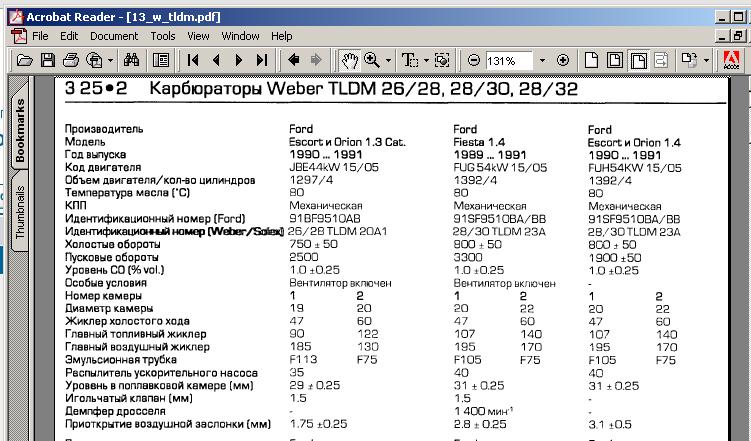Click the 'Fiesta 1.4' model cell

tap(479, 142)
